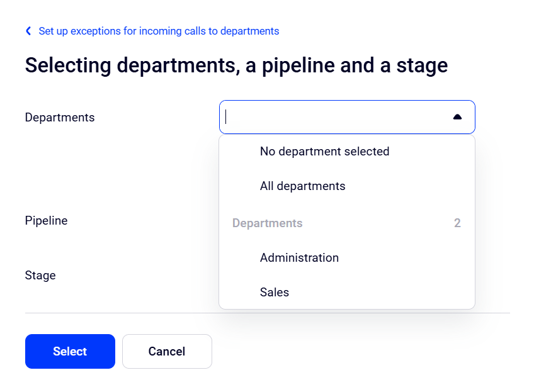Click the gray Departments group header in list

click(x=268, y=223)
